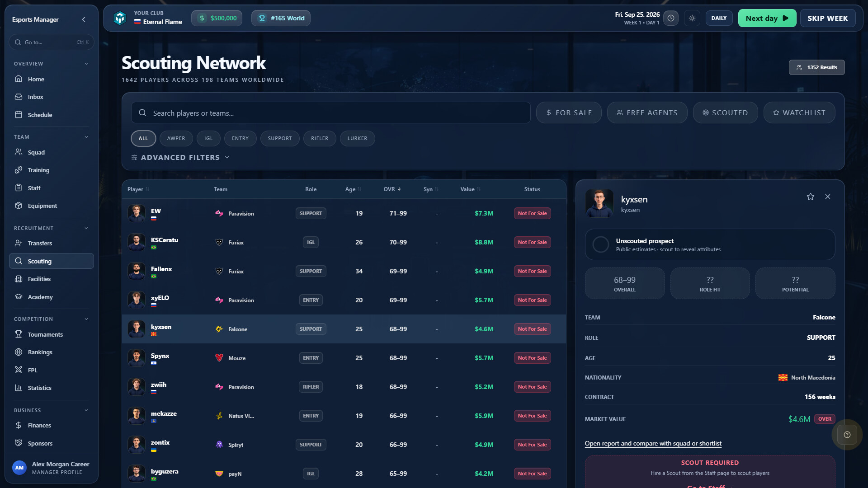Select the RIFLER role filter tab
This screenshot has height=488, width=868.
[x=320, y=138]
